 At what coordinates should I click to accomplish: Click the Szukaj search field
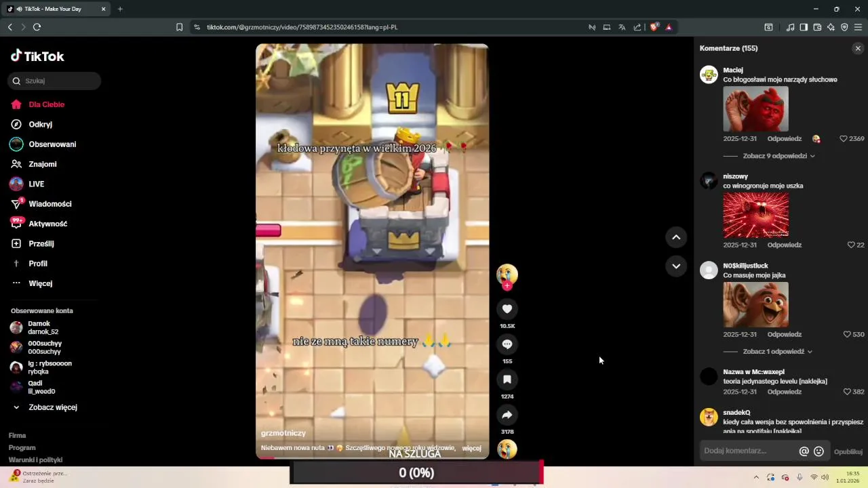(x=54, y=81)
